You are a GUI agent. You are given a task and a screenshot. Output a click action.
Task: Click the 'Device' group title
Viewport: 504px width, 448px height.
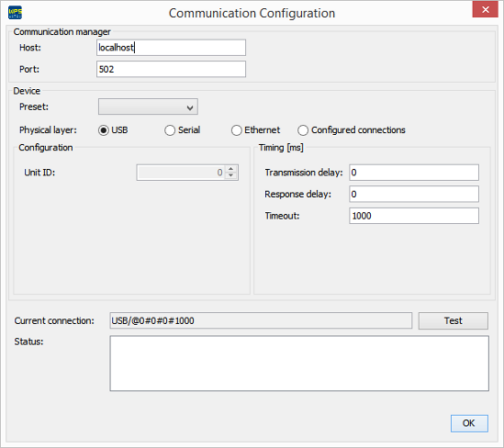[x=27, y=91]
